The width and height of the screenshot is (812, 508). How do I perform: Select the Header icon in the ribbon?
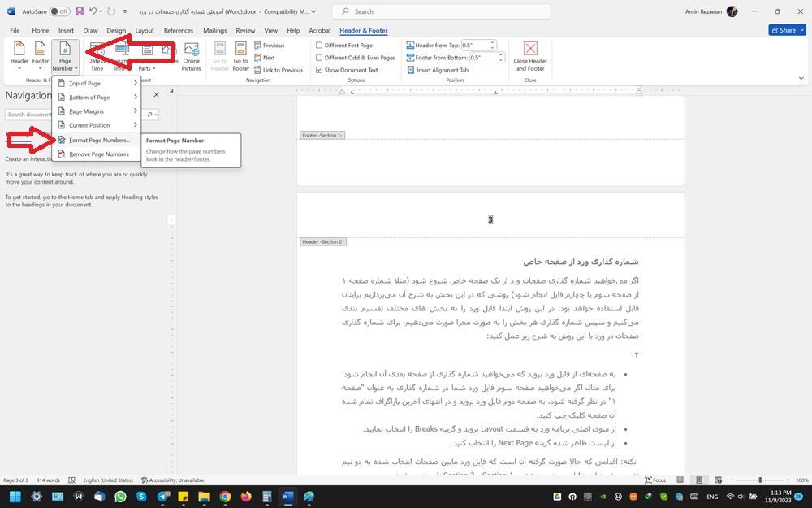pos(18,54)
